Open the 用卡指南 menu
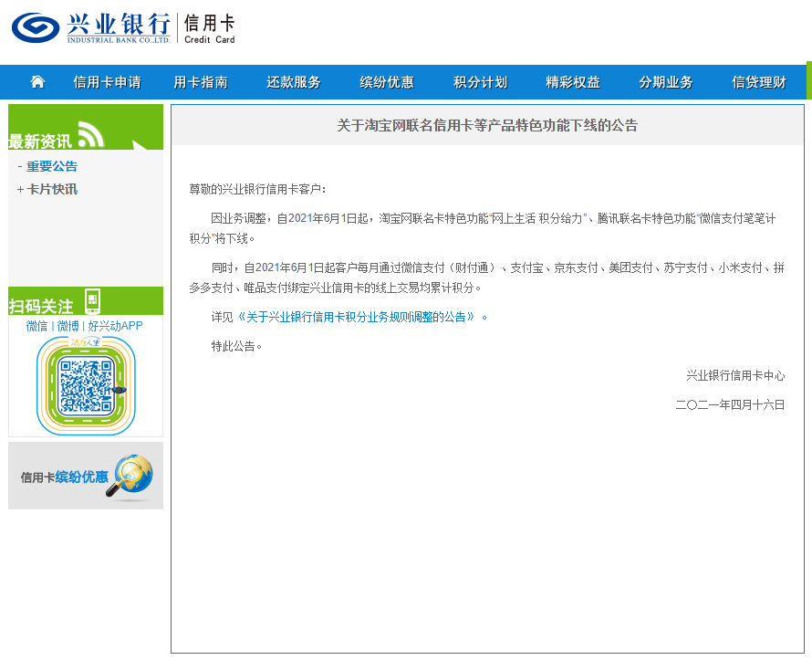 201,82
